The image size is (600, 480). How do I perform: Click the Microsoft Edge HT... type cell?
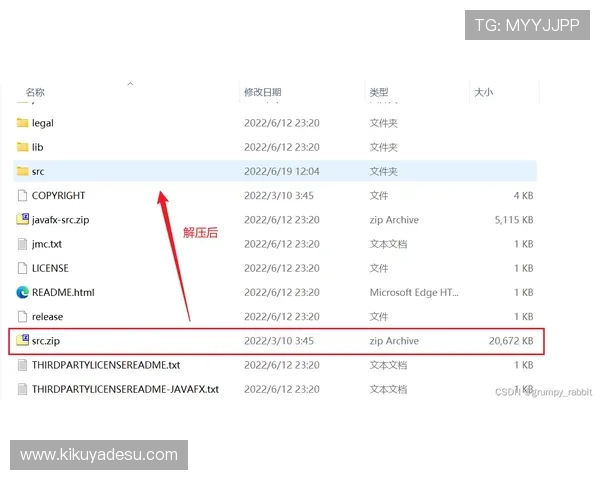click(x=414, y=292)
